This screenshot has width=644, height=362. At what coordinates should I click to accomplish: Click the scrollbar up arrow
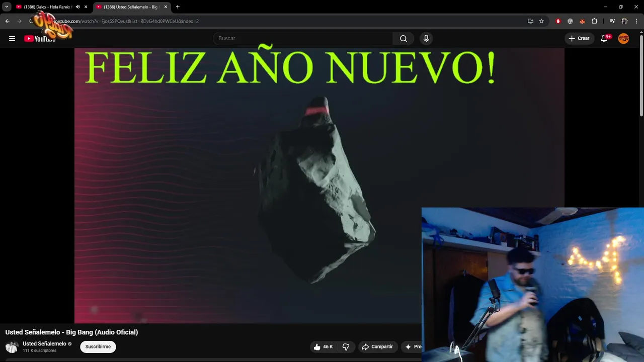tap(641, 32)
